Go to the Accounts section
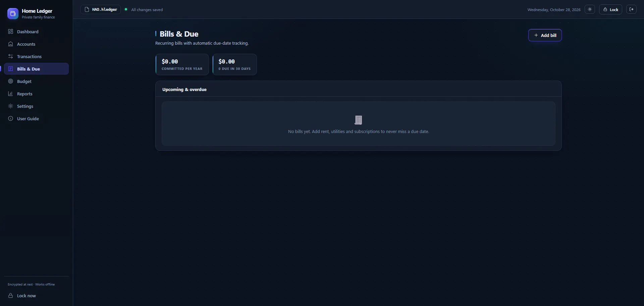The image size is (644, 306). point(36,44)
